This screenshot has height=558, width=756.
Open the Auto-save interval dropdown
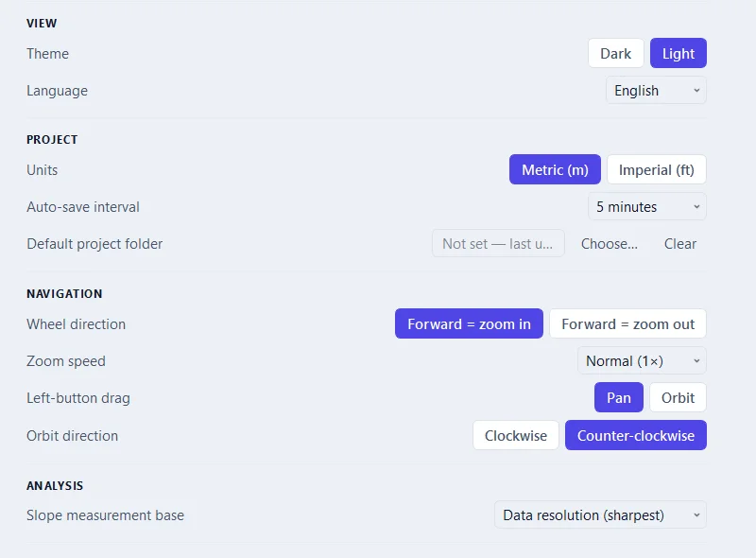click(647, 206)
